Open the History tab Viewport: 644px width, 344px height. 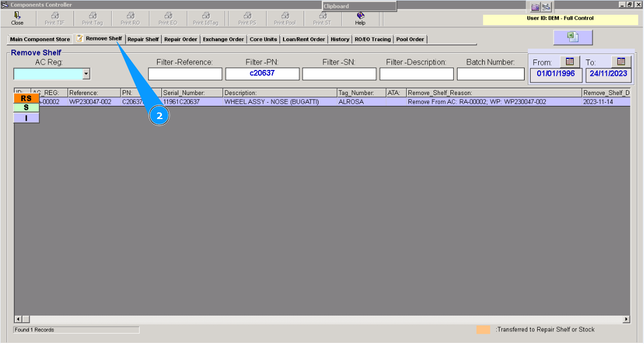340,39
